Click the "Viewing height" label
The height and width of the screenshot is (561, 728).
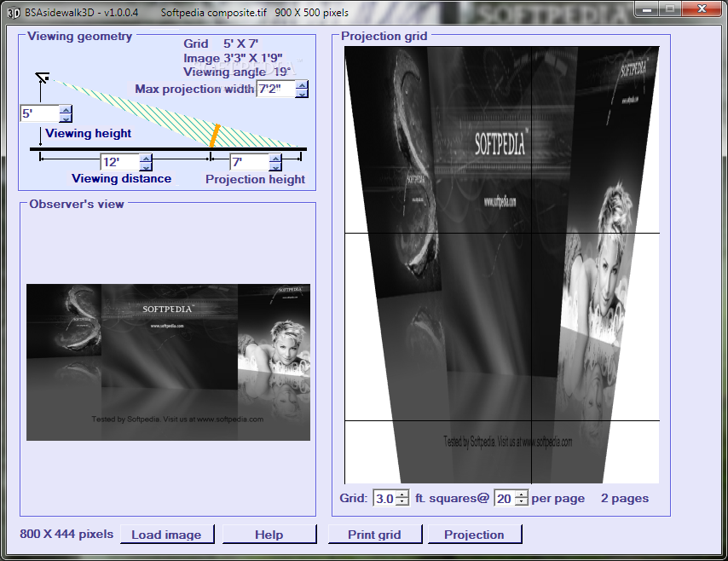88,133
